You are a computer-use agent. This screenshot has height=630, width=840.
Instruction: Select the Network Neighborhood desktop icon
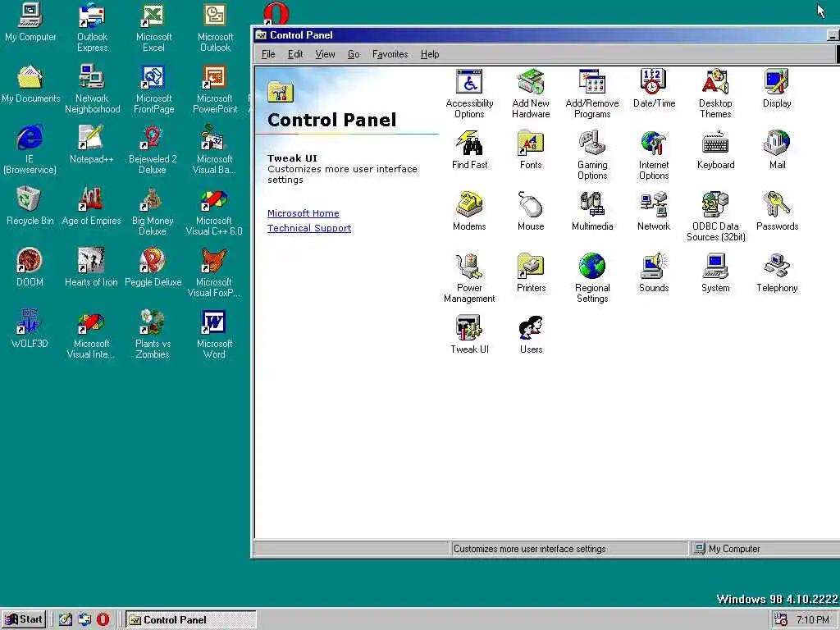pyautogui.click(x=92, y=89)
